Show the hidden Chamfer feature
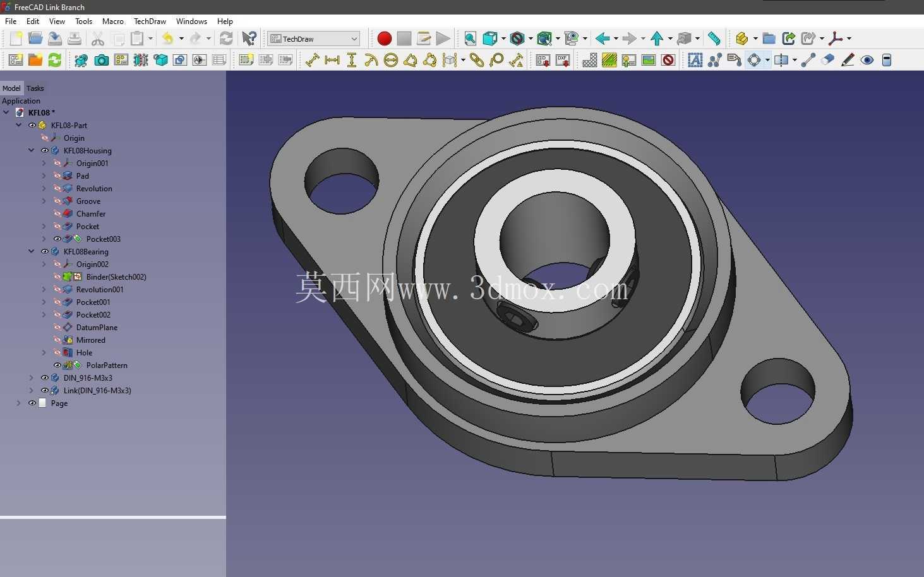 click(57, 213)
